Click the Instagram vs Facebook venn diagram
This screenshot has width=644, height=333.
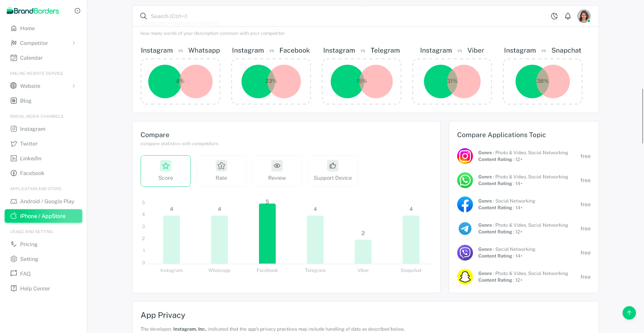pyautogui.click(x=271, y=81)
